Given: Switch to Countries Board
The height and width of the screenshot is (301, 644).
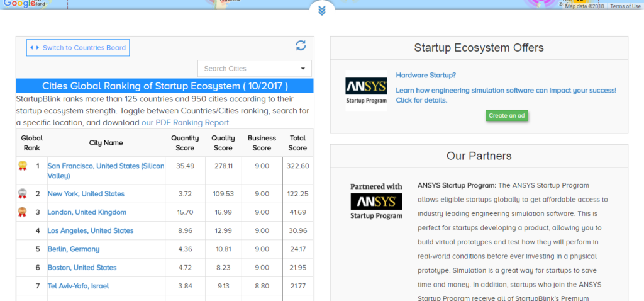Looking at the screenshot, I should pos(78,48).
